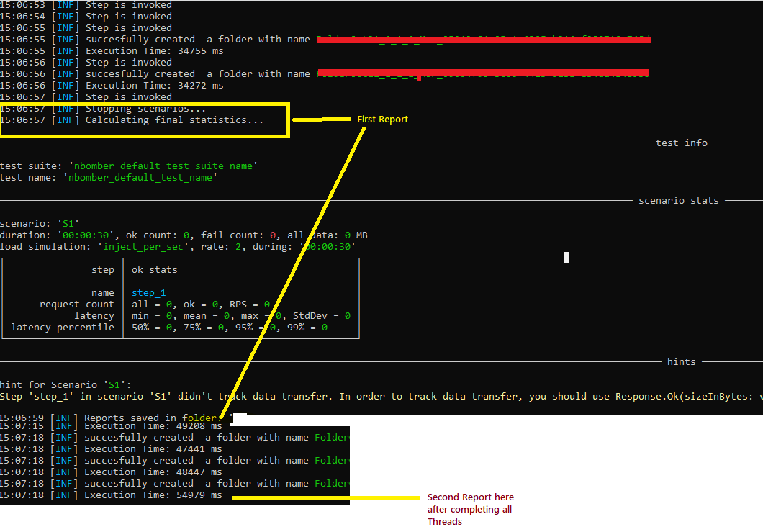Click the white terminal cursor block

coord(566,257)
